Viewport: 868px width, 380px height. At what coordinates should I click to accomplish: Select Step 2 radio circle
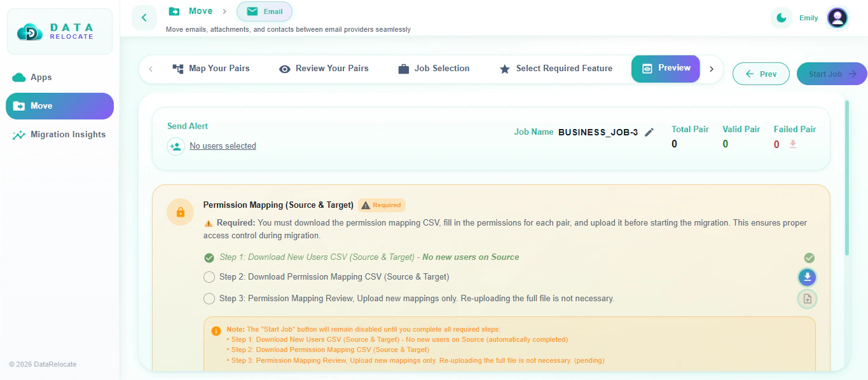[x=209, y=277]
